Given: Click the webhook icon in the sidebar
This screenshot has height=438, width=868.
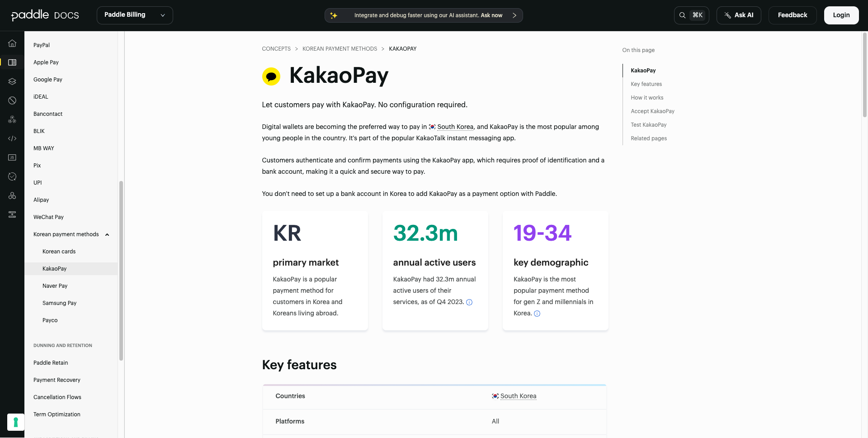Looking at the screenshot, I should tap(12, 119).
